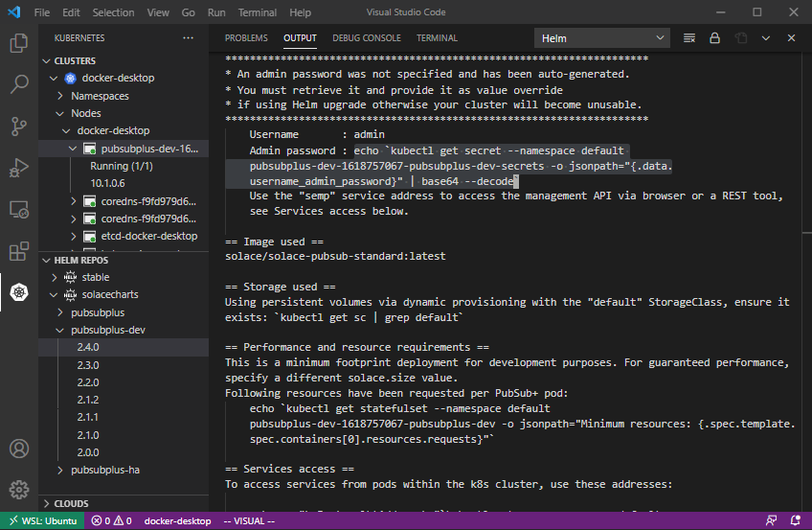This screenshot has width=812, height=530.
Task: Switch to the Terminal panel tab
Action: pyautogui.click(x=437, y=38)
